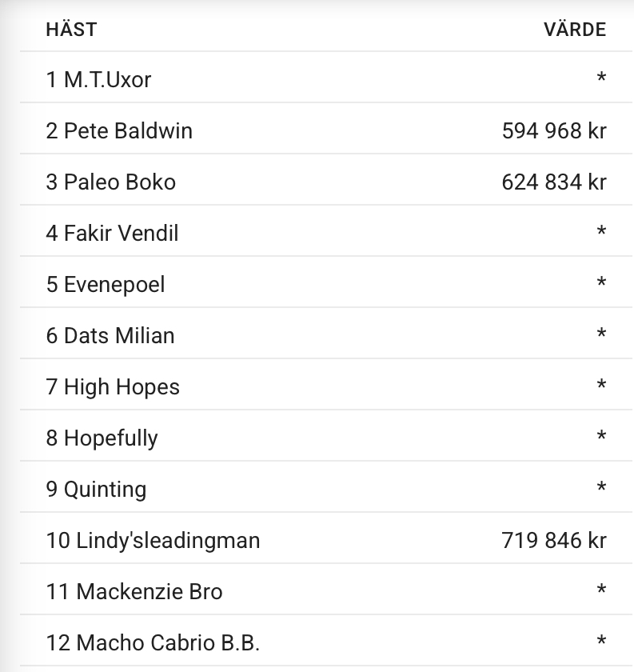
Task: Click the asterisk next to Mackenzie Bro
Action: [x=601, y=591]
